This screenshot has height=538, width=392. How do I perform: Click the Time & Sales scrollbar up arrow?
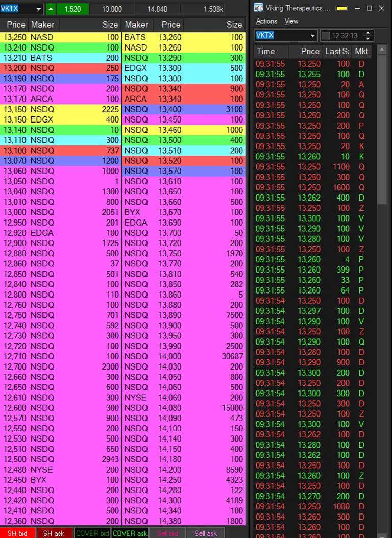coord(381,50)
